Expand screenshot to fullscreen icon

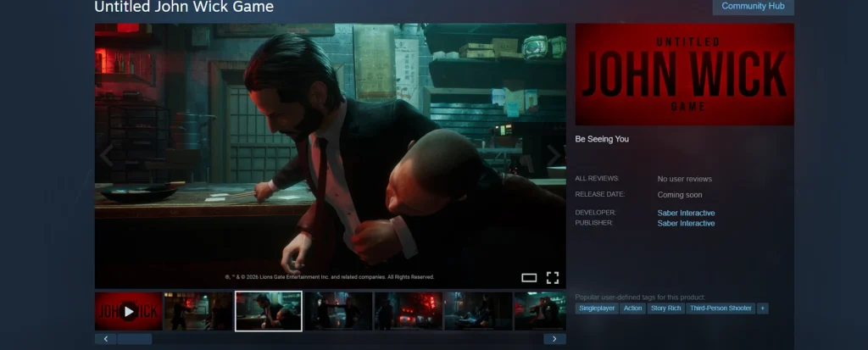point(553,277)
